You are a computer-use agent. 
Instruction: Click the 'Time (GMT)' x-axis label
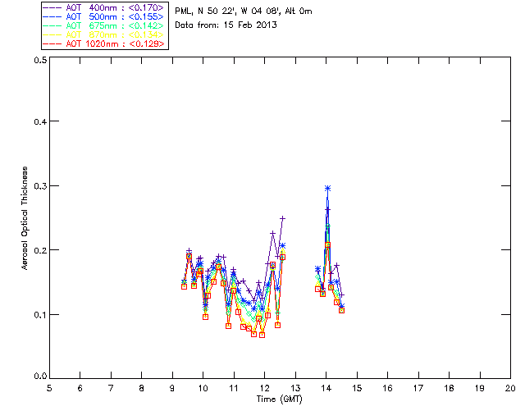(x=279, y=399)
